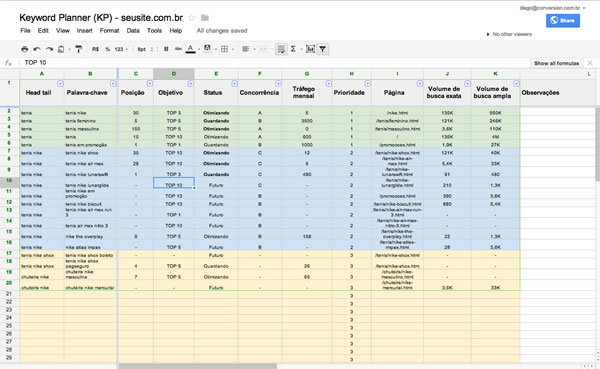600x369 pixels.
Task: Click Show all formulas button
Action: click(x=556, y=63)
